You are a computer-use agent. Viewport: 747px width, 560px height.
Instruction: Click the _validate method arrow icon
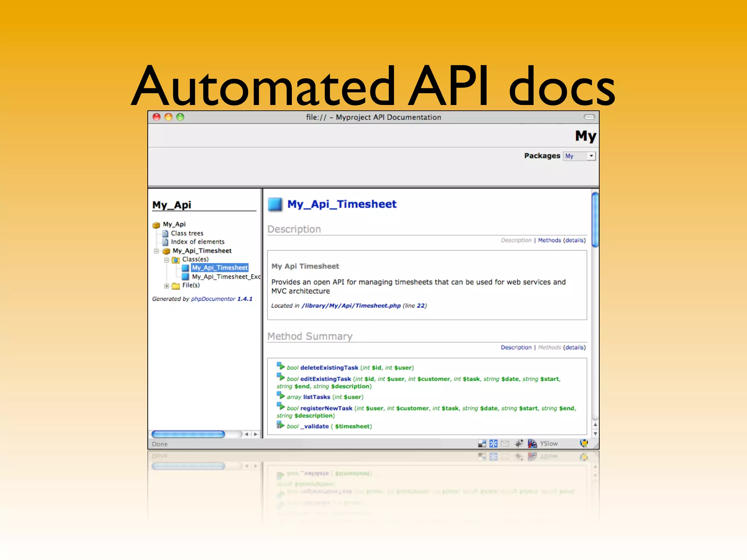point(280,425)
